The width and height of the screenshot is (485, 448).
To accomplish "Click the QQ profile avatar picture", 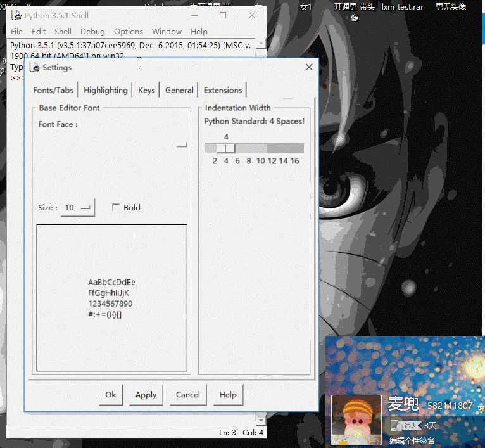I will coord(356,421).
